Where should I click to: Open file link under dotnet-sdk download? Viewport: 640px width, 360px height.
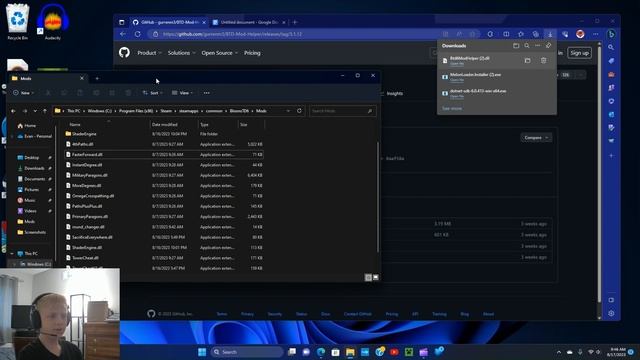coord(457,96)
